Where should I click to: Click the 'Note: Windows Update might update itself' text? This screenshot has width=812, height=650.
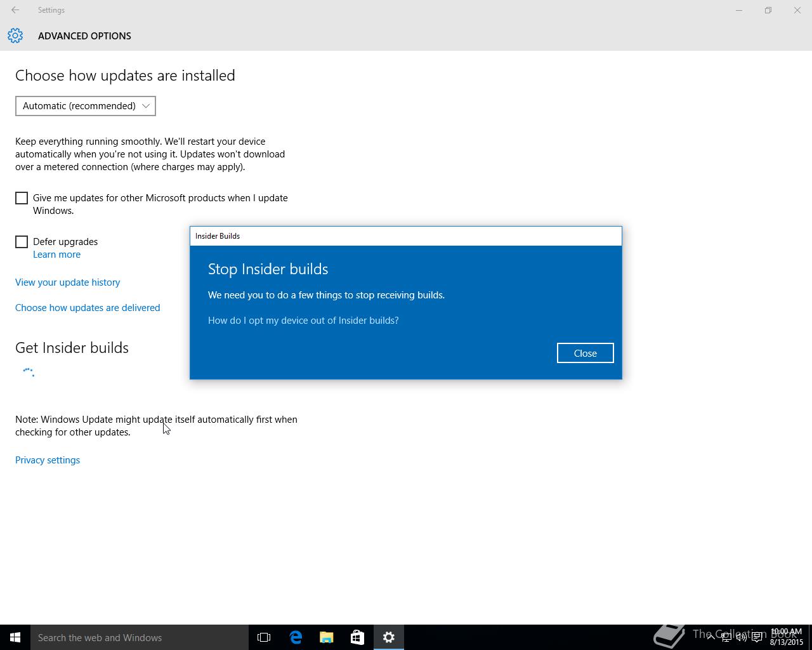[156, 426]
